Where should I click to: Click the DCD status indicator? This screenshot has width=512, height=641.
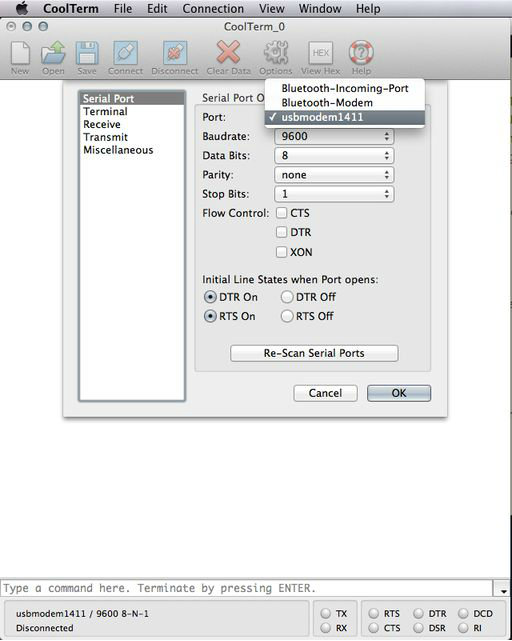[x=463, y=613]
